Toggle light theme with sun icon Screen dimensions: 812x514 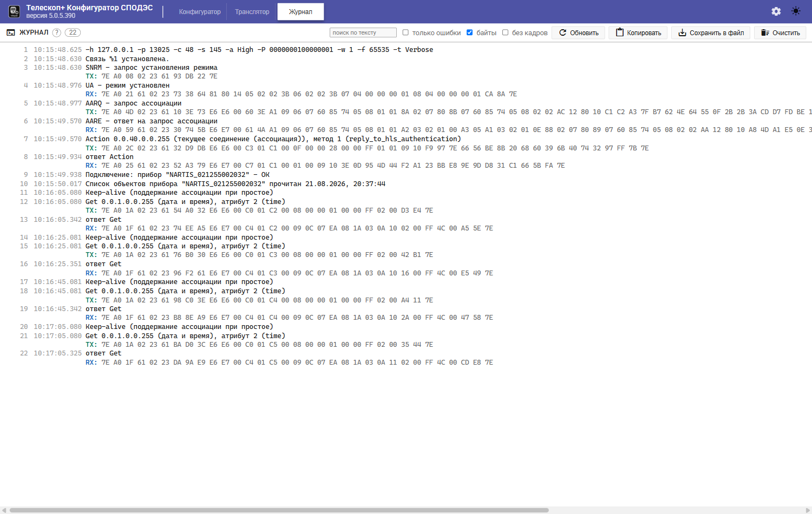click(x=796, y=11)
